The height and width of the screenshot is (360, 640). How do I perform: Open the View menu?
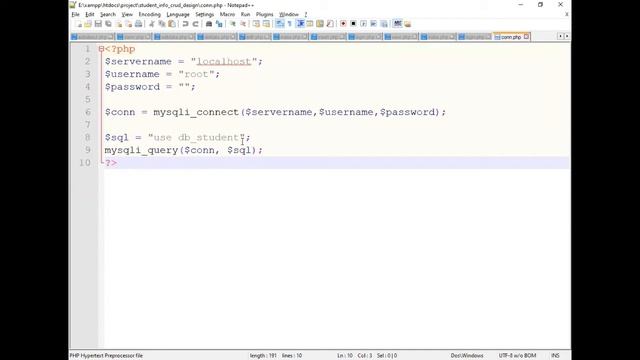tap(127, 14)
